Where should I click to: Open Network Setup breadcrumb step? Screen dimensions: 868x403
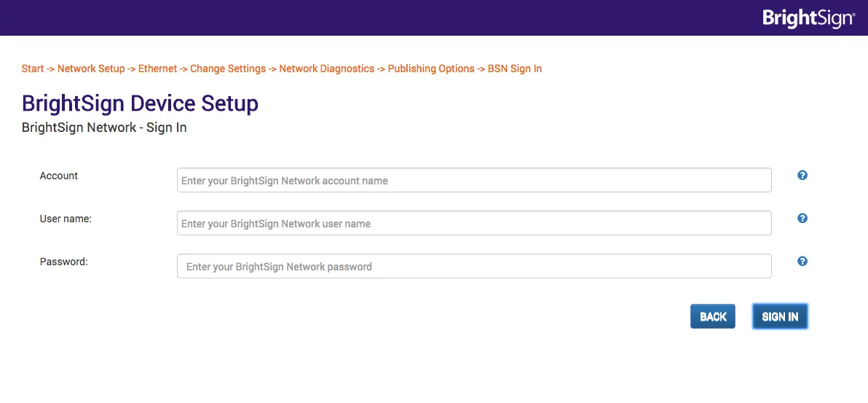point(91,69)
